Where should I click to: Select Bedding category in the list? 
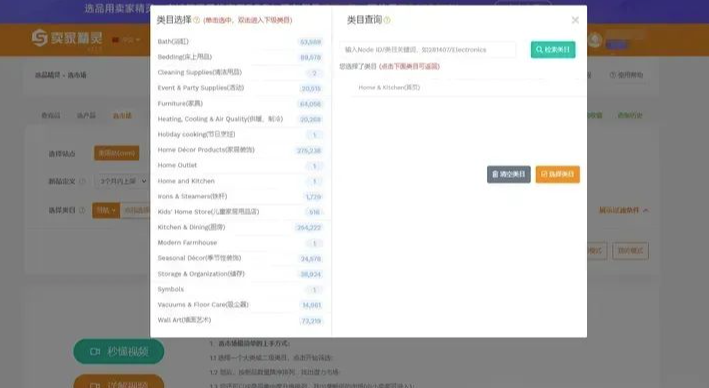[x=240, y=57]
